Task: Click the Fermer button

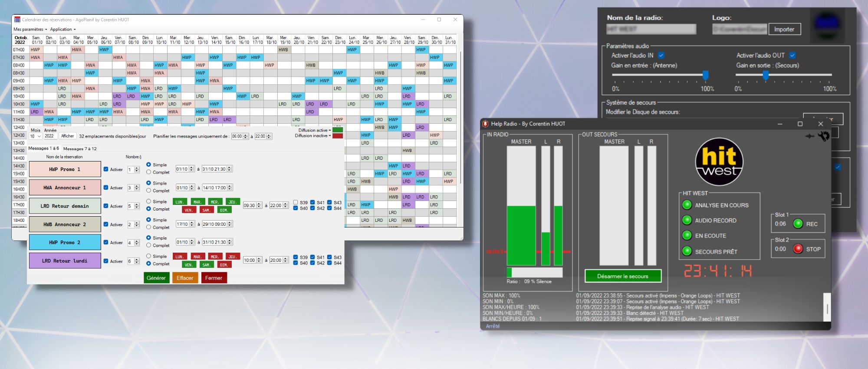Action: 214,278
